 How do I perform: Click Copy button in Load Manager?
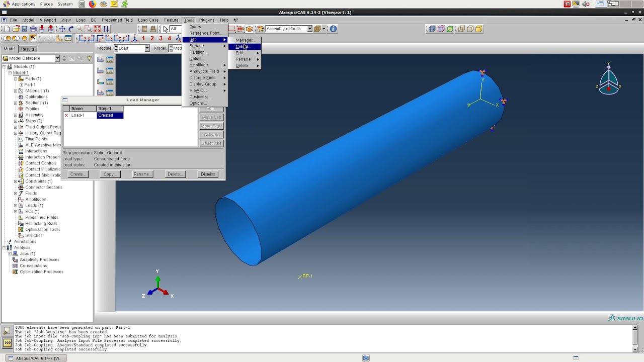click(x=109, y=174)
